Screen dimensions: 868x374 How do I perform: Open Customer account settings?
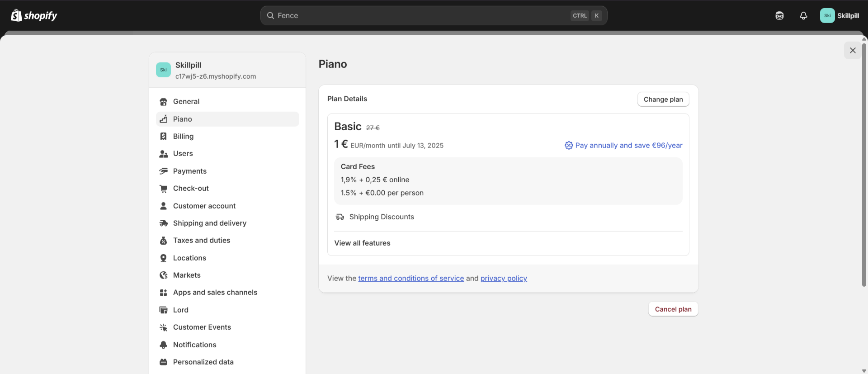(227, 206)
